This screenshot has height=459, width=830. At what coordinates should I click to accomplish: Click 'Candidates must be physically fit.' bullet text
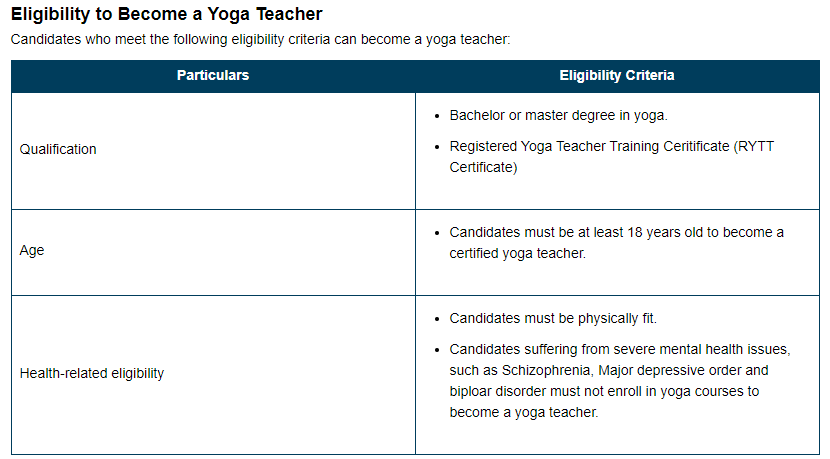(553, 319)
